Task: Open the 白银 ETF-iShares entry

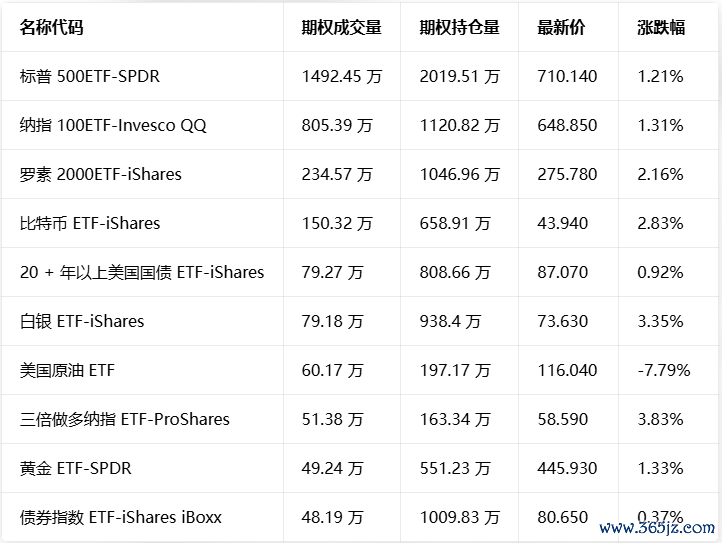Action: click(82, 321)
